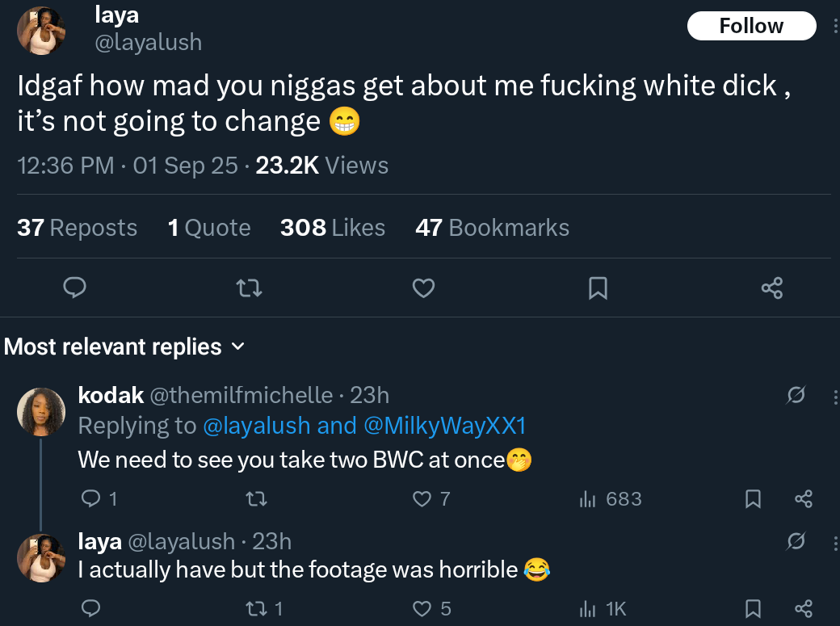Click the reply icon under main post
Image resolution: width=840 pixels, height=626 pixels.
[74, 287]
